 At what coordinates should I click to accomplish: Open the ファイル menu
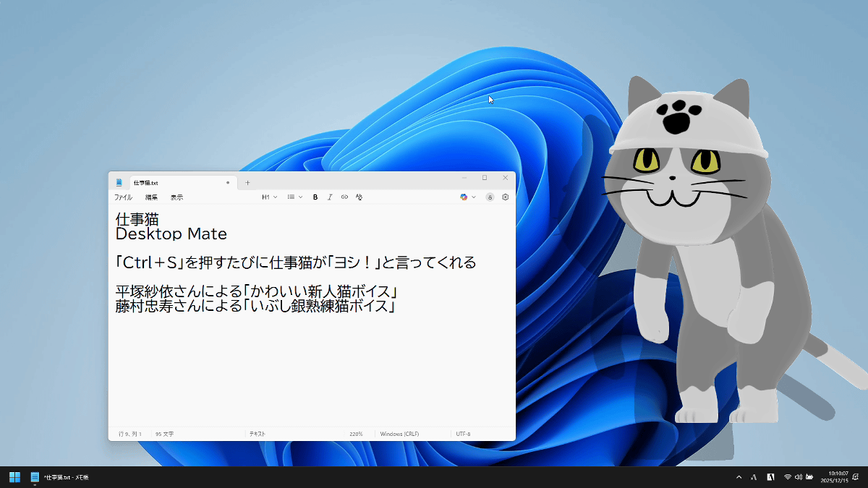[123, 197]
